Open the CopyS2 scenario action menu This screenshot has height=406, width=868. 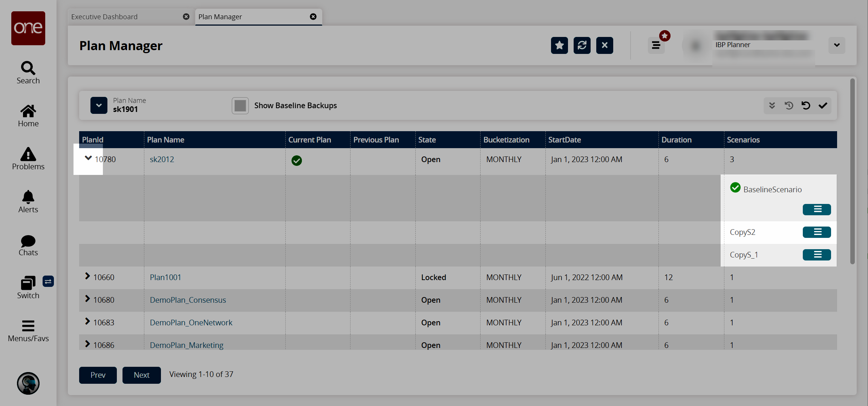point(816,232)
